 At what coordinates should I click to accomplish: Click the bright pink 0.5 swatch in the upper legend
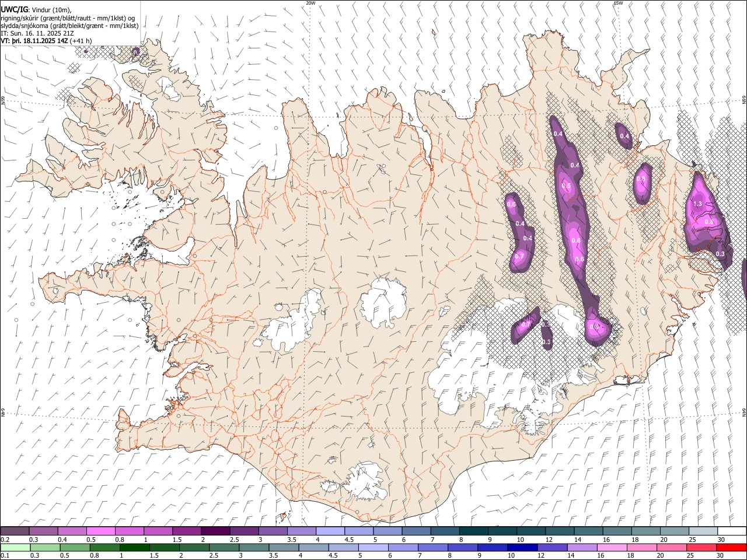tap(100, 531)
